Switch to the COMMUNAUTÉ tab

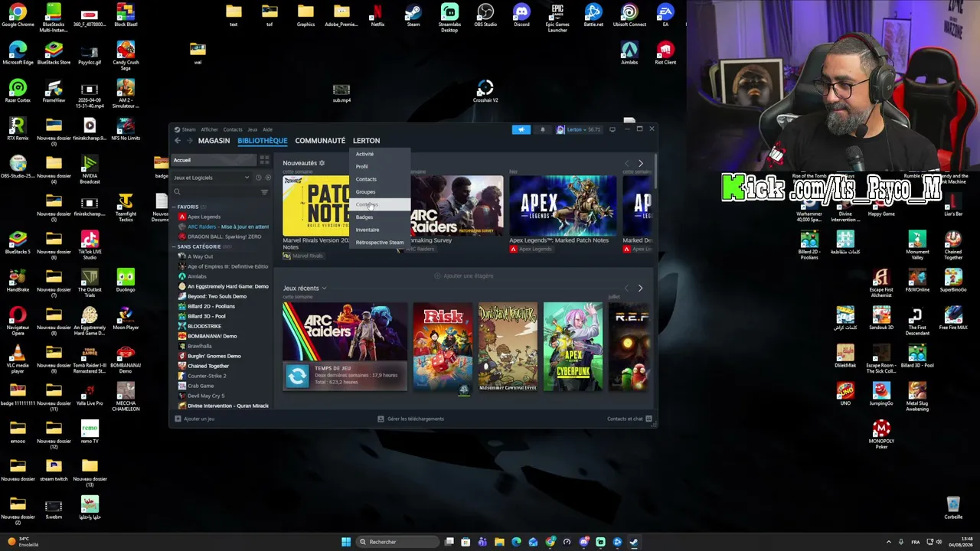[x=320, y=141]
